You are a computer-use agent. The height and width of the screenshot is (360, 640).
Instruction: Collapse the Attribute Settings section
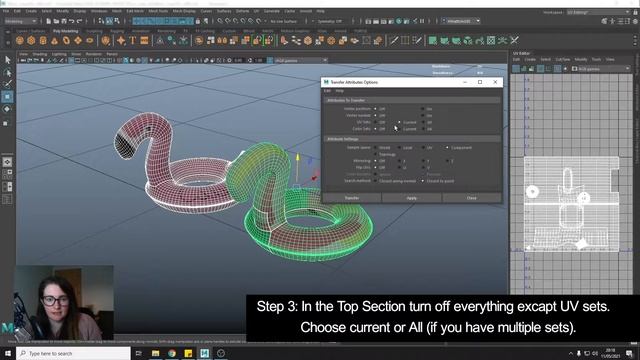(x=412, y=139)
